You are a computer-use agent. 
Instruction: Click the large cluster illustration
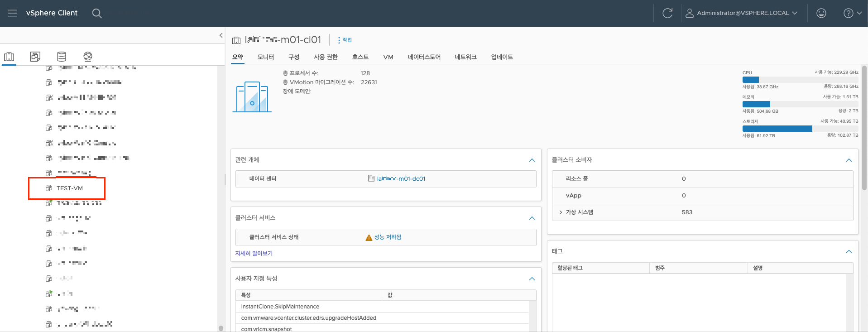point(252,96)
